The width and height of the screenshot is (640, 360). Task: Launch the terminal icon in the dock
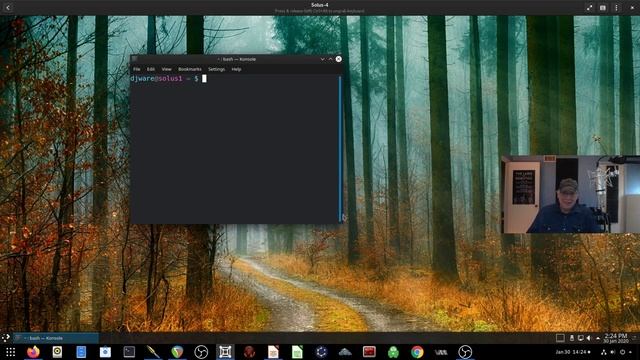(x=129, y=352)
